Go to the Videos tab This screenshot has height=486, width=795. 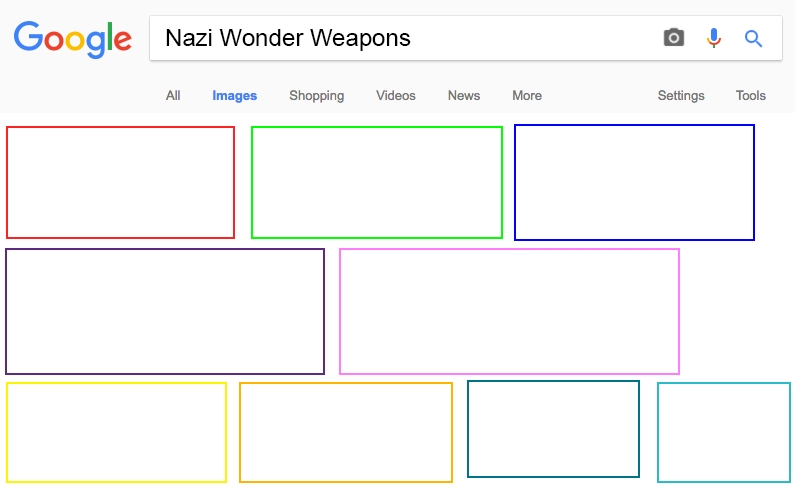pos(395,95)
